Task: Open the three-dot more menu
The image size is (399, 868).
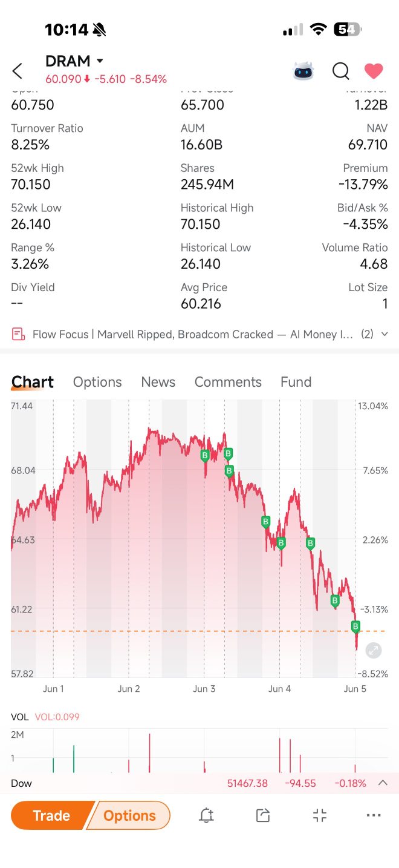Action: (x=374, y=815)
